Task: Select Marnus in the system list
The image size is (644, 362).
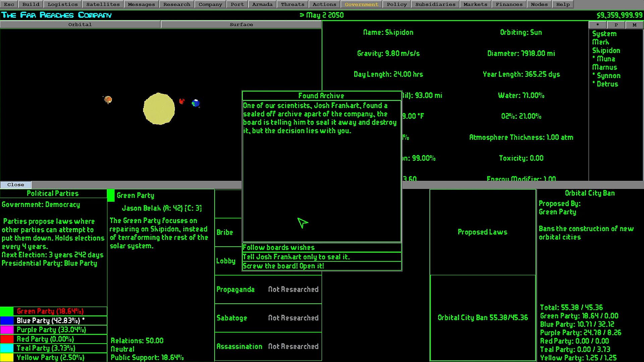Action: (604, 67)
